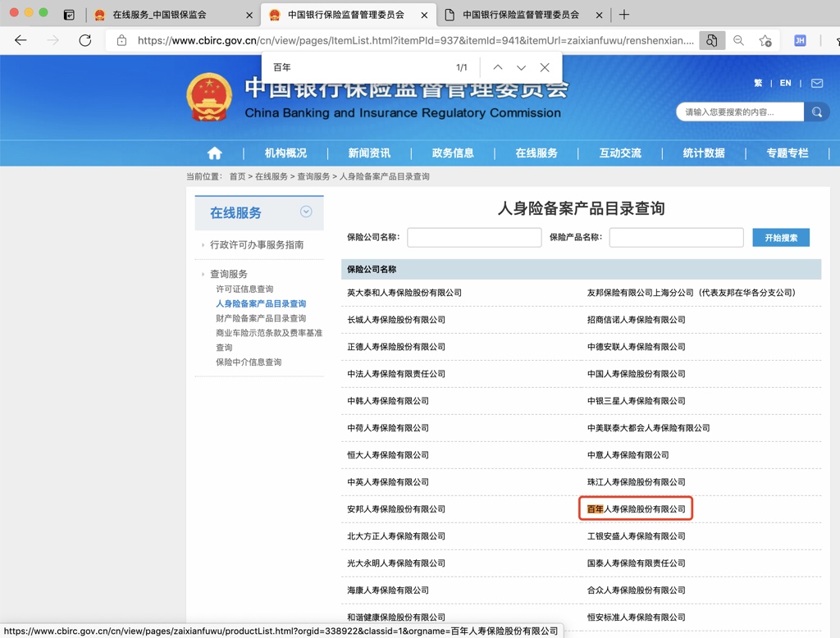Close the active 中国银行保险监督管理委员会 tab
Screen dimensions: 840x638
point(424,15)
